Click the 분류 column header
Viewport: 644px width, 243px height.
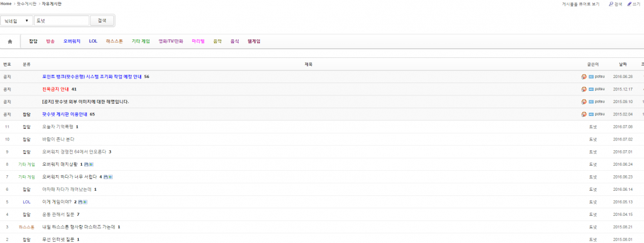click(x=26, y=64)
